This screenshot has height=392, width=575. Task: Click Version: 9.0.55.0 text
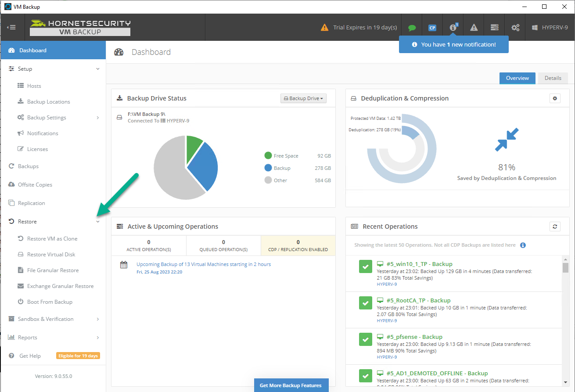54,376
